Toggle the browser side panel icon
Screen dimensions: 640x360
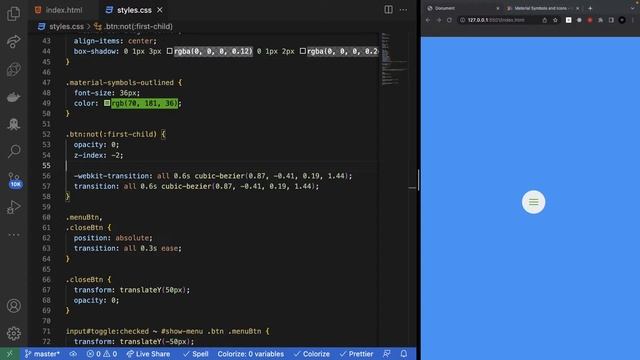point(611,20)
